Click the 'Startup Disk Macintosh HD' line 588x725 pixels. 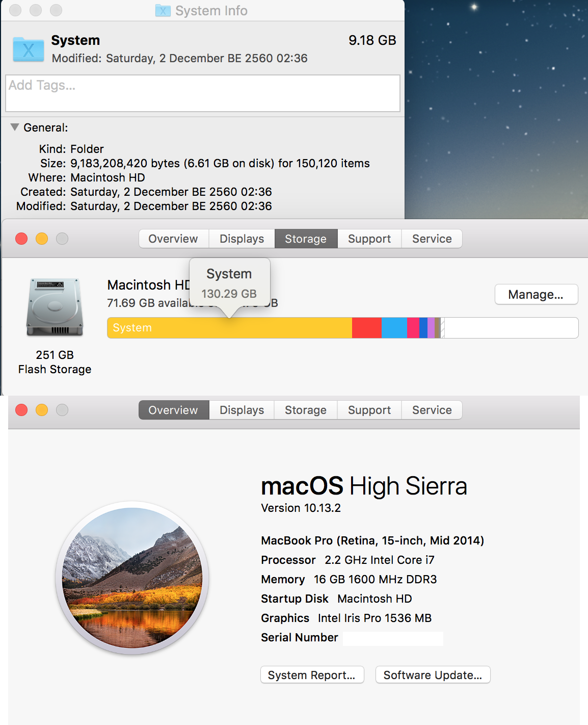pyautogui.click(x=336, y=599)
